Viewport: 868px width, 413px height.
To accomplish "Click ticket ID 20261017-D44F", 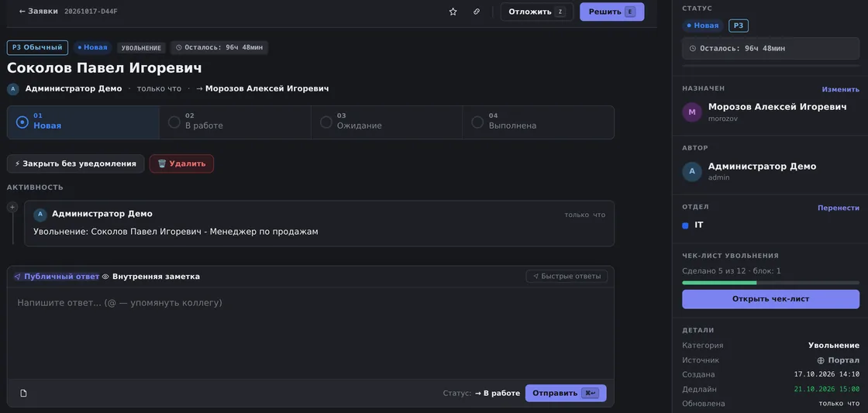I will (x=91, y=11).
